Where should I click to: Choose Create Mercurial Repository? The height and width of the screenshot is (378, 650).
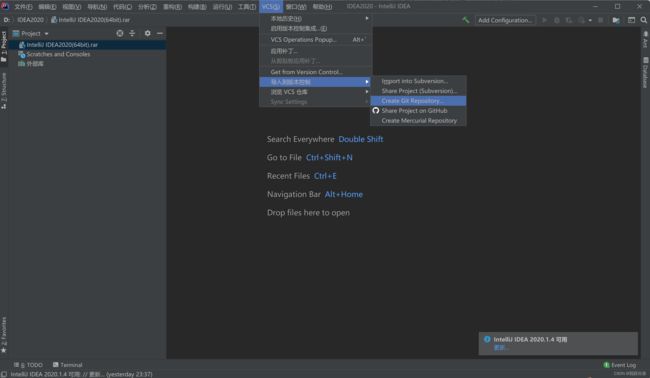point(418,121)
